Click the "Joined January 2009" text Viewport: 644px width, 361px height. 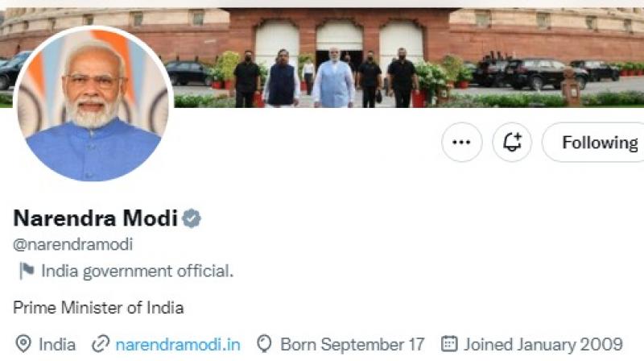[543, 344]
